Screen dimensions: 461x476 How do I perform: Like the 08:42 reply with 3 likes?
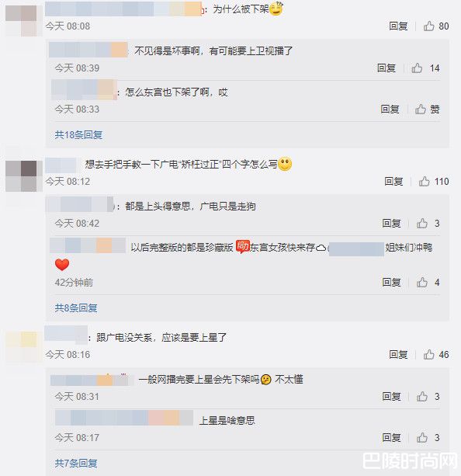click(422, 224)
